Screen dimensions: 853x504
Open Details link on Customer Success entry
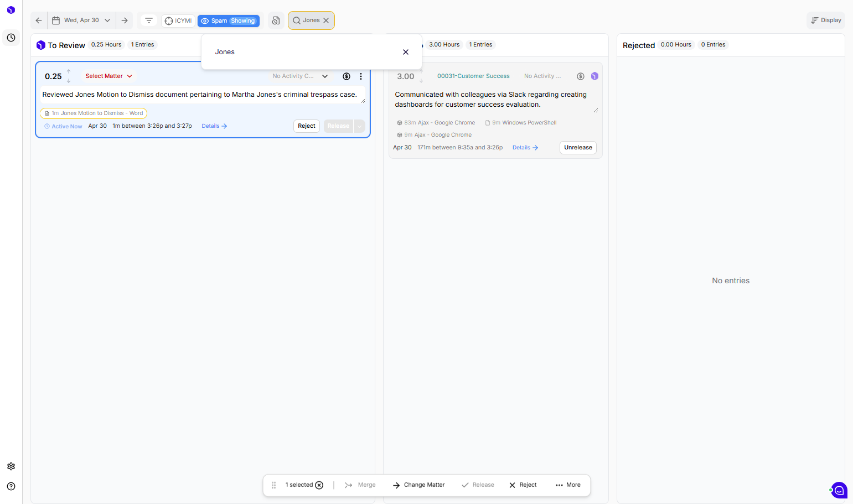(x=525, y=148)
